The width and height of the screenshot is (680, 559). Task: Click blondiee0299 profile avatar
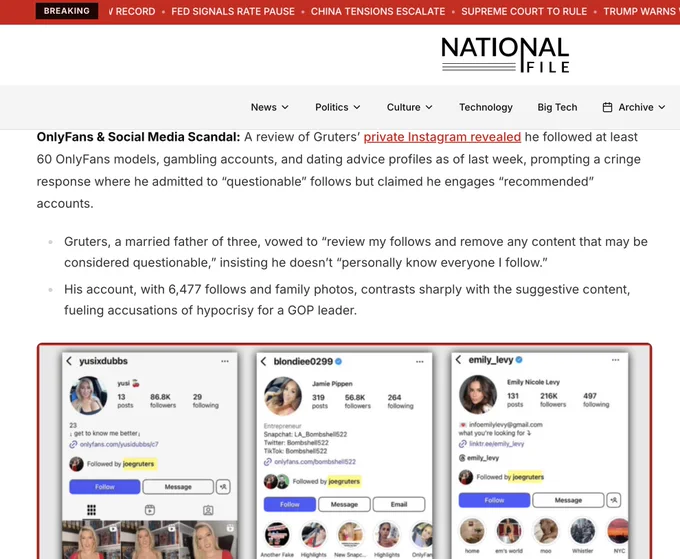283,396
